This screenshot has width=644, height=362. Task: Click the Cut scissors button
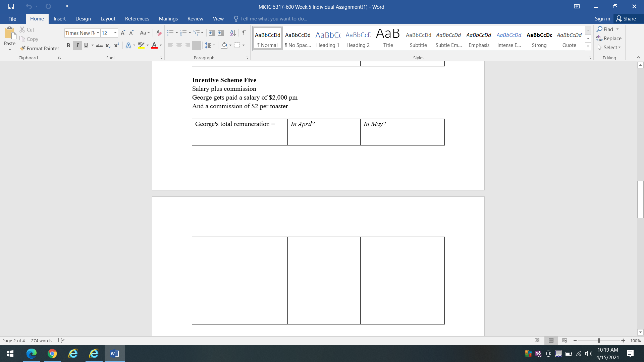(27, 29)
